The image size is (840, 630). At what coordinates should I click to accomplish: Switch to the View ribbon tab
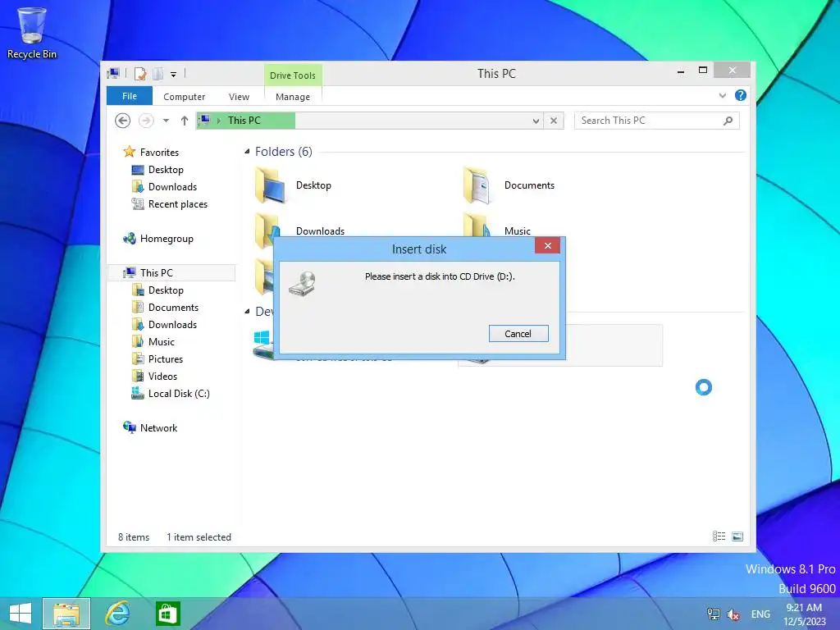coord(239,97)
